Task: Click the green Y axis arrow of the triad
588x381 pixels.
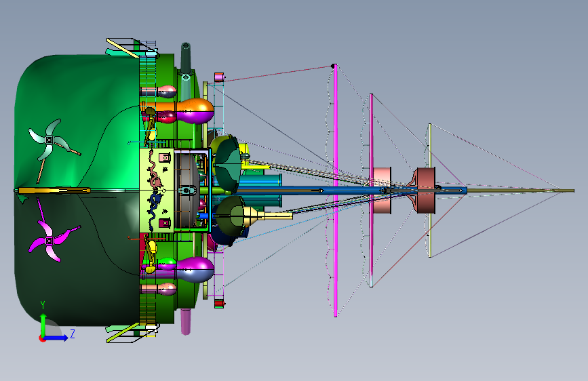Action: coord(43,324)
